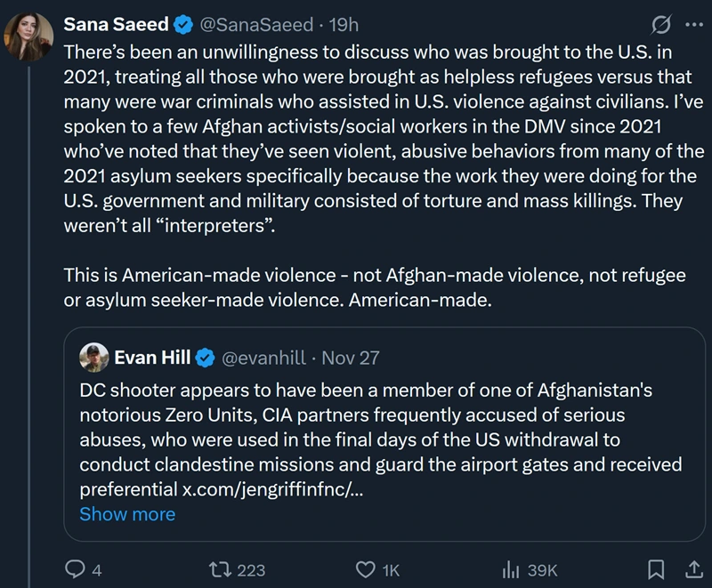Open Evan Hill's small avatar

[x=93, y=358]
